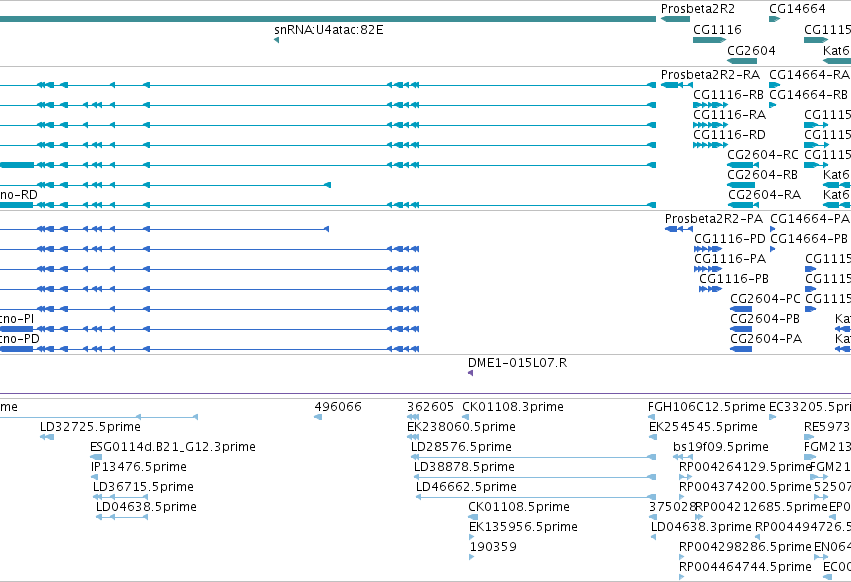The width and height of the screenshot is (851, 582).
Task: Open polypeptide Prosbeta2R2-PA
Action: pos(714,219)
